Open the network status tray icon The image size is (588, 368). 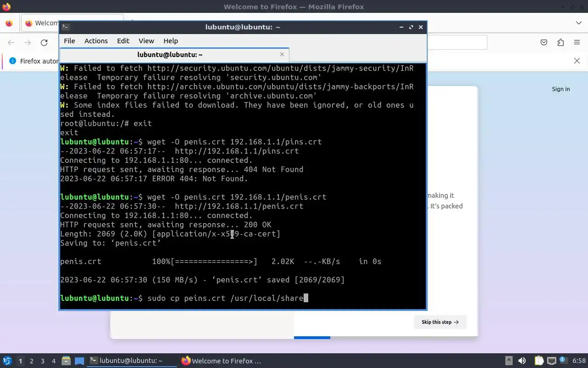click(x=552, y=361)
